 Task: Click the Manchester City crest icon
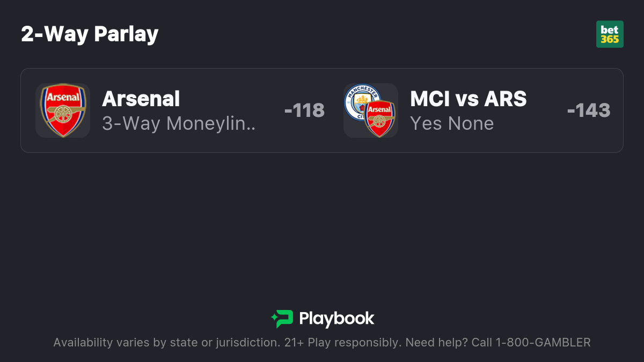[362, 101]
